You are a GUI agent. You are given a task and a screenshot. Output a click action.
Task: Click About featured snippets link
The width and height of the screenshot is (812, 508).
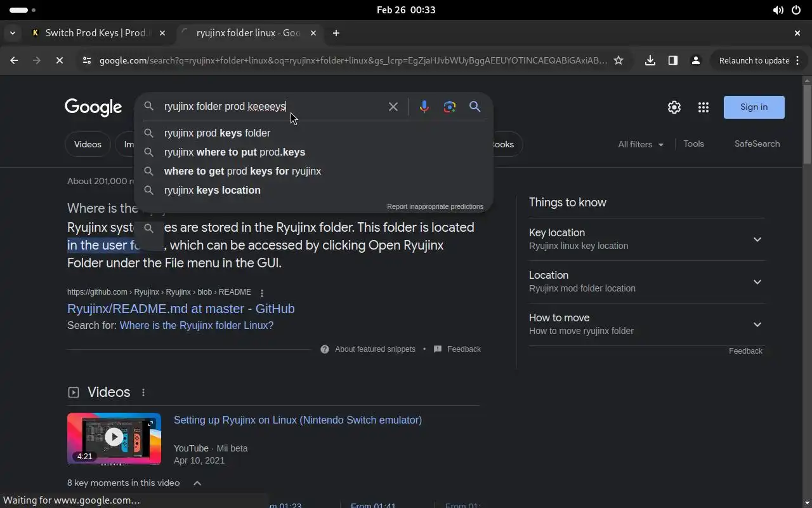tap(375, 349)
